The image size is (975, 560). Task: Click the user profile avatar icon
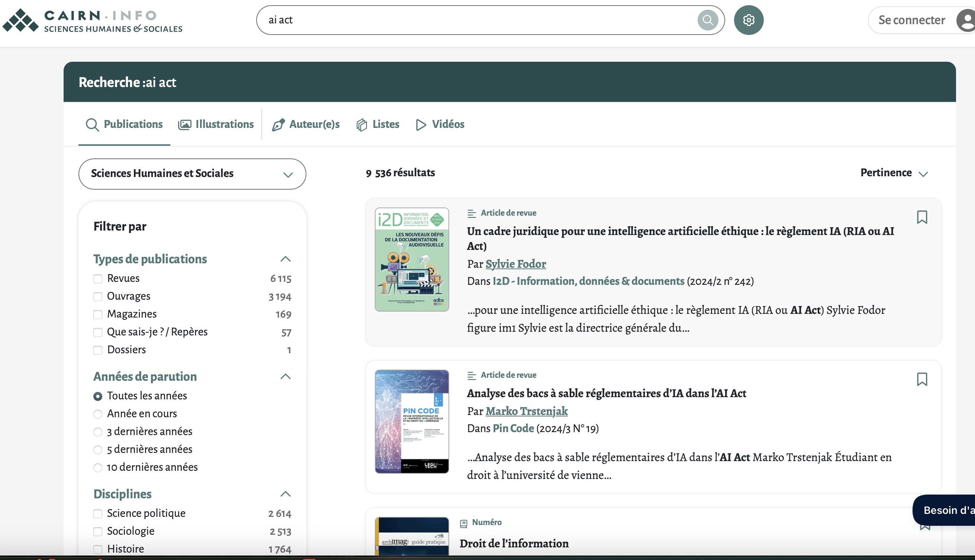click(966, 20)
